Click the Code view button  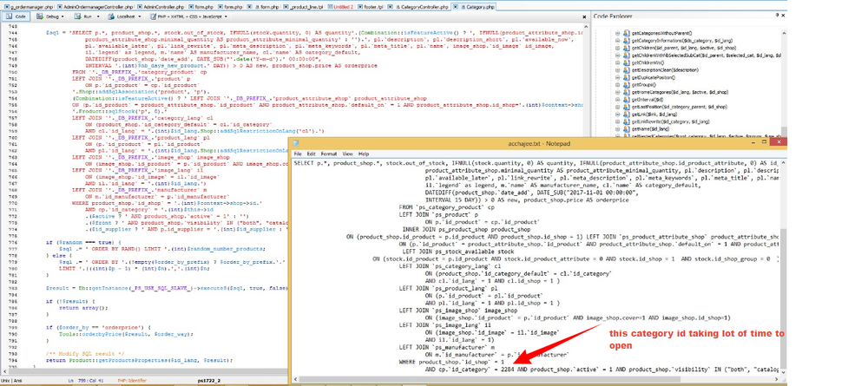17,16
